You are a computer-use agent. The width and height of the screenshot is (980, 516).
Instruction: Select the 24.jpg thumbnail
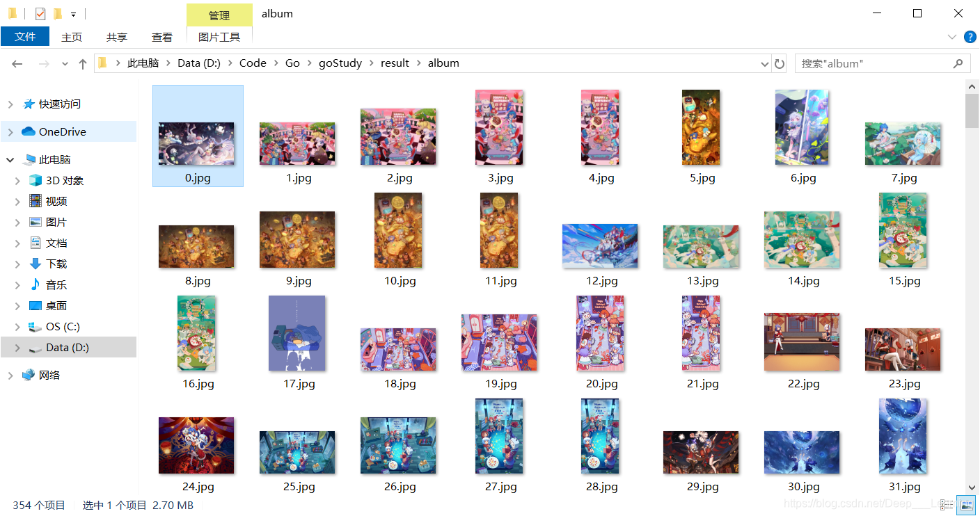196,445
